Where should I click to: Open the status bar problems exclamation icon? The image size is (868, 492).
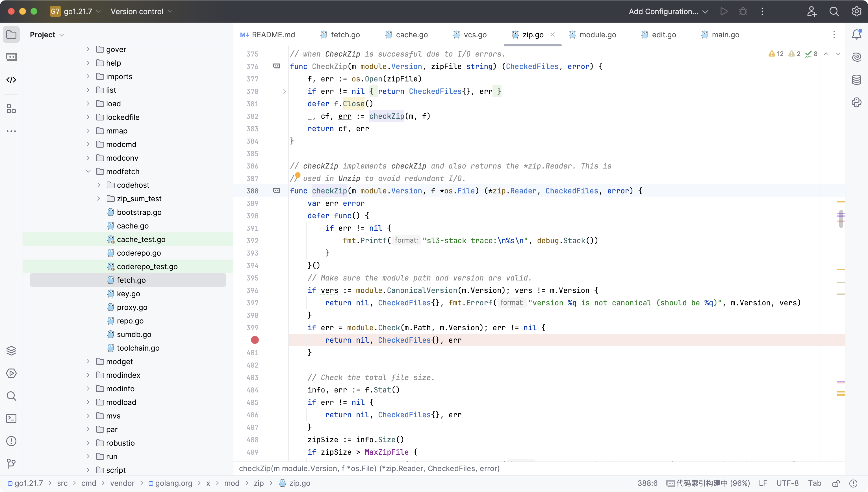(853, 484)
